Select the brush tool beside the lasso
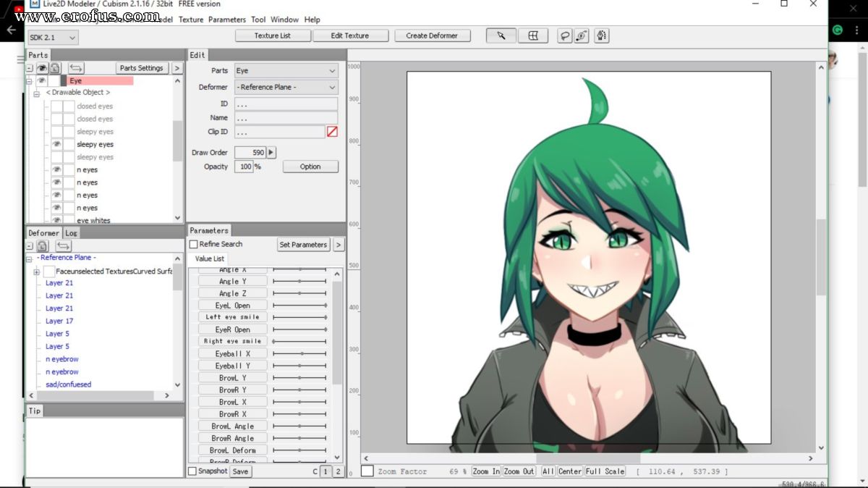868x488 pixels. [x=582, y=35]
